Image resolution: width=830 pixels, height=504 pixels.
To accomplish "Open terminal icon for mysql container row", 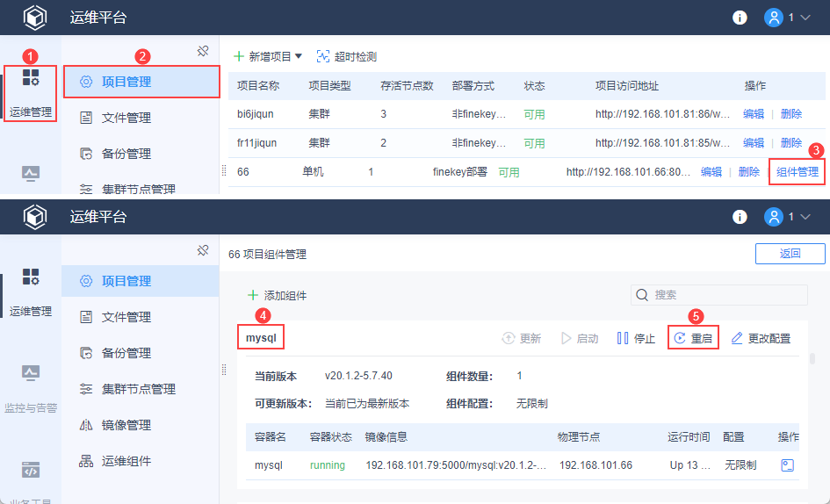I will pos(788,465).
